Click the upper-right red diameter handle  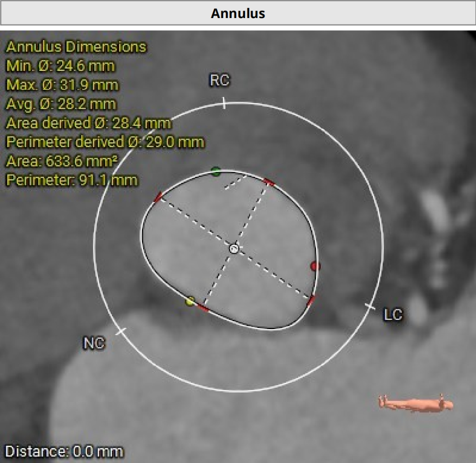(268, 181)
